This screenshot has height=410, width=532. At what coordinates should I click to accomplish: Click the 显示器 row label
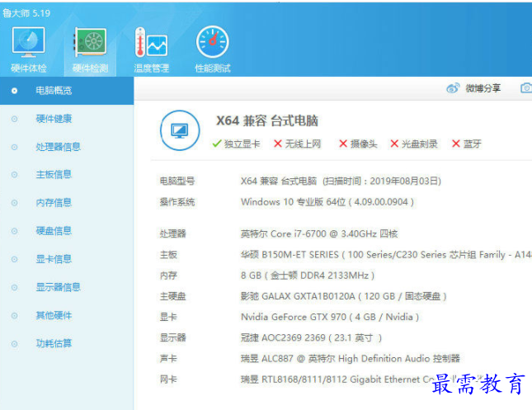click(x=173, y=337)
